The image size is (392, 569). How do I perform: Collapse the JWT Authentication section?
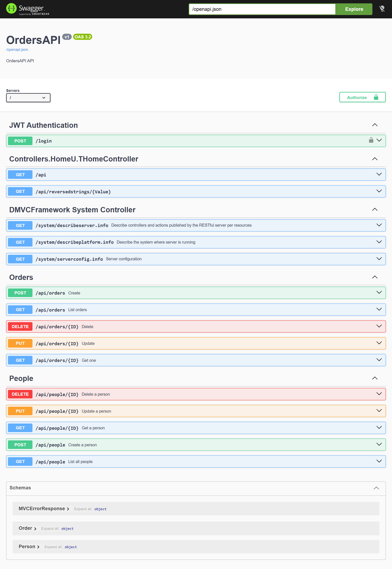click(x=375, y=125)
